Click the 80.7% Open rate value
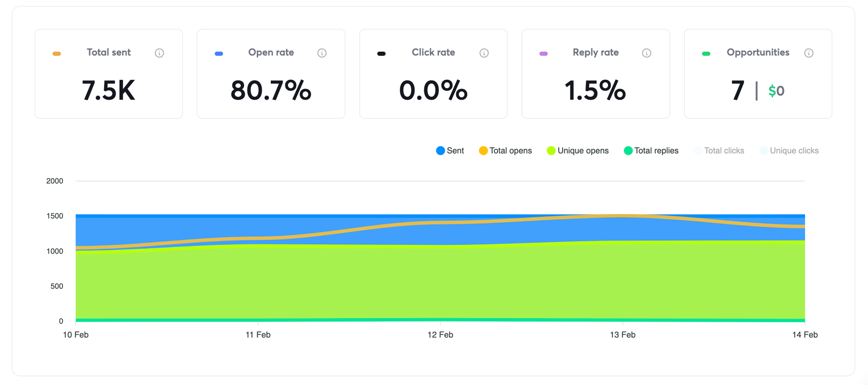The image size is (868, 385). pyautogui.click(x=271, y=90)
